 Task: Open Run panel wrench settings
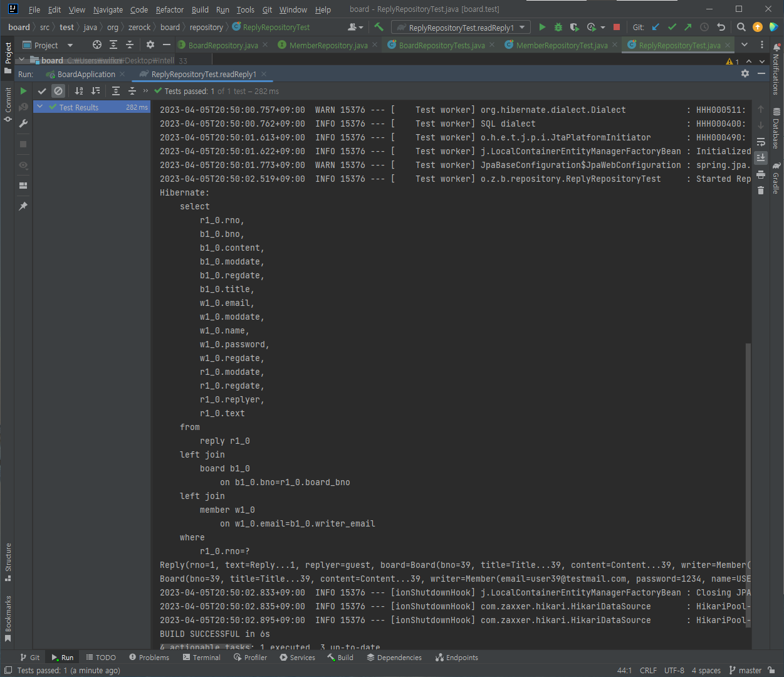23,123
